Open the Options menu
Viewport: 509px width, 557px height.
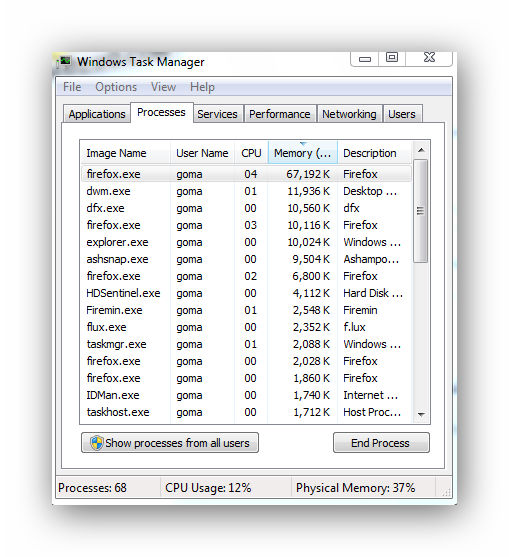[x=116, y=87]
